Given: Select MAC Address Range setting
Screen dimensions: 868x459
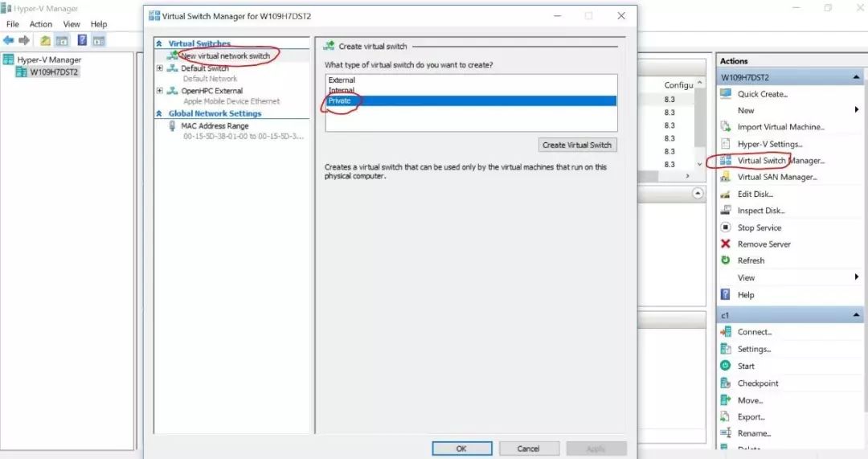Looking at the screenshot, I should point(215,125).
